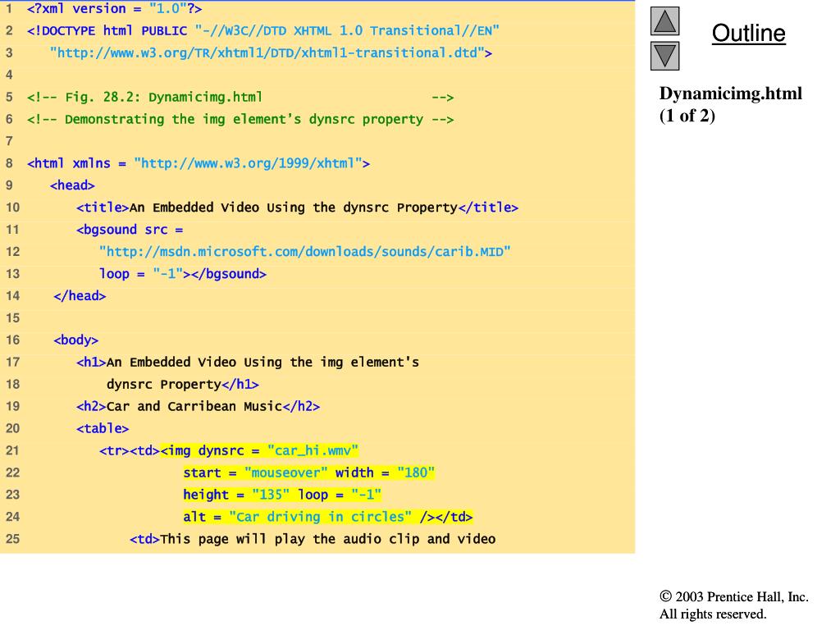Click the up arrow navigation icon
840x630 pixels.
coord(664,21)
